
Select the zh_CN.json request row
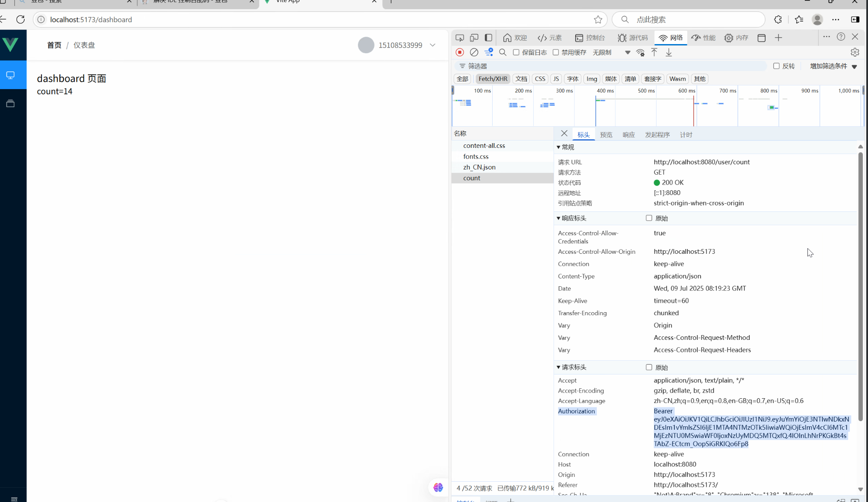click(x=502, y=167)
